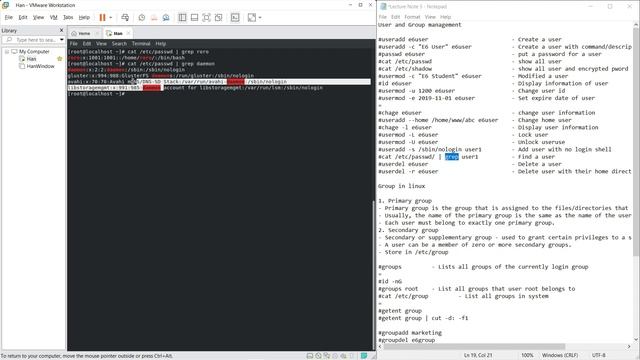
Task: Open VMware Tabs menu
Action: click(68, 18)
